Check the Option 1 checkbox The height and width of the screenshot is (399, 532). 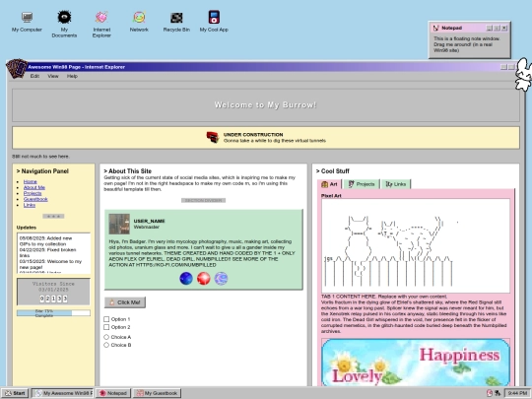[x=106, y=319]
